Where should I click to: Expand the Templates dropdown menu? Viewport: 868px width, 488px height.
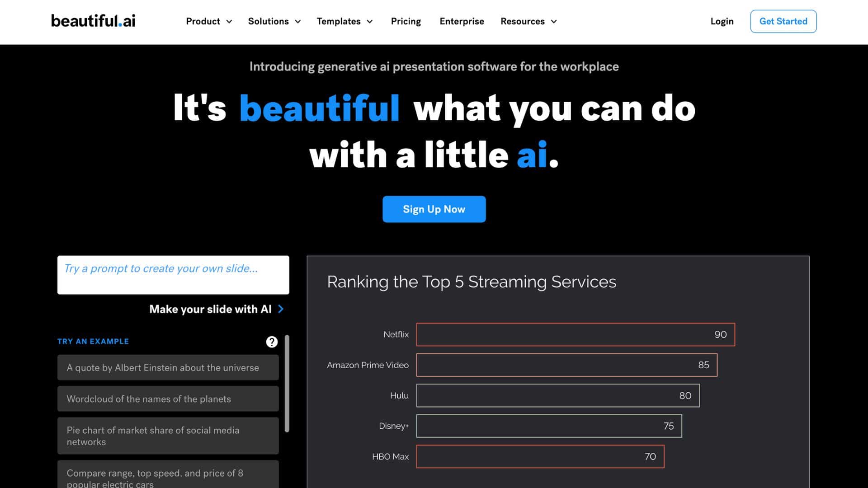point(344,21)
